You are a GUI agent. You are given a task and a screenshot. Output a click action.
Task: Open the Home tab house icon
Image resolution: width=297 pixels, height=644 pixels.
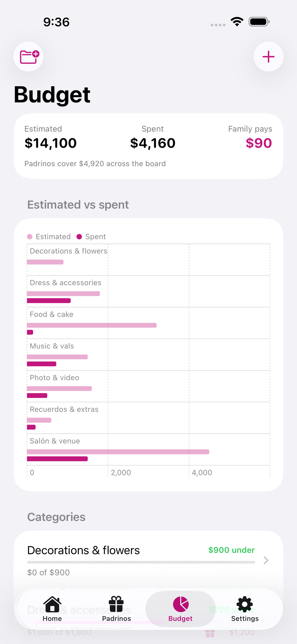tap(52, 604)
